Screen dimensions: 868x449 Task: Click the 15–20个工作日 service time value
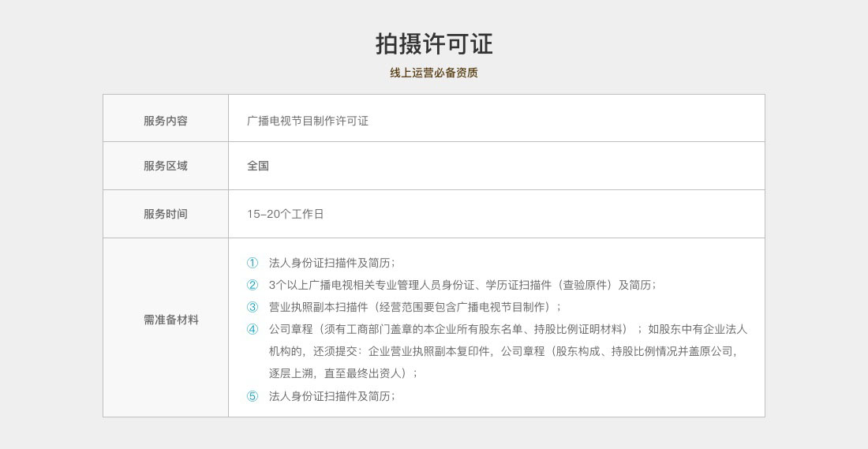(286, 214)
